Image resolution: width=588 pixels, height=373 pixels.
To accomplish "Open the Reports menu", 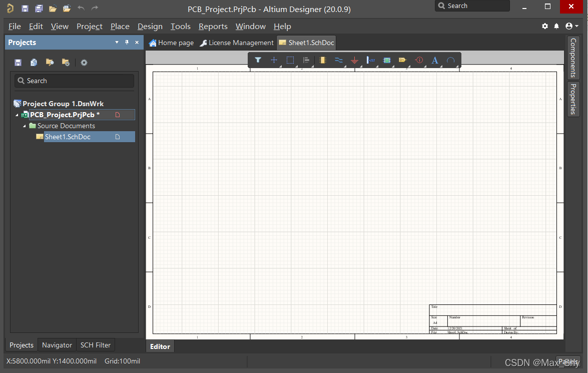I will tap(213, 26).
